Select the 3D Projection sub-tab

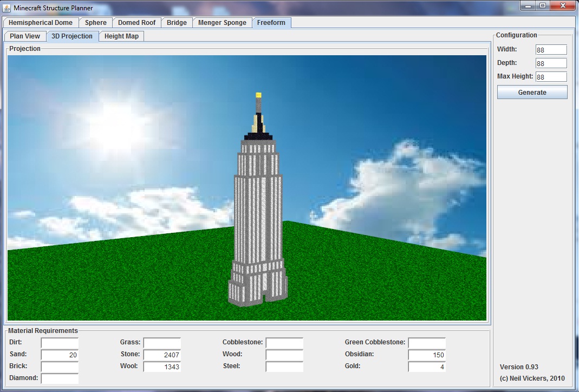72,36
